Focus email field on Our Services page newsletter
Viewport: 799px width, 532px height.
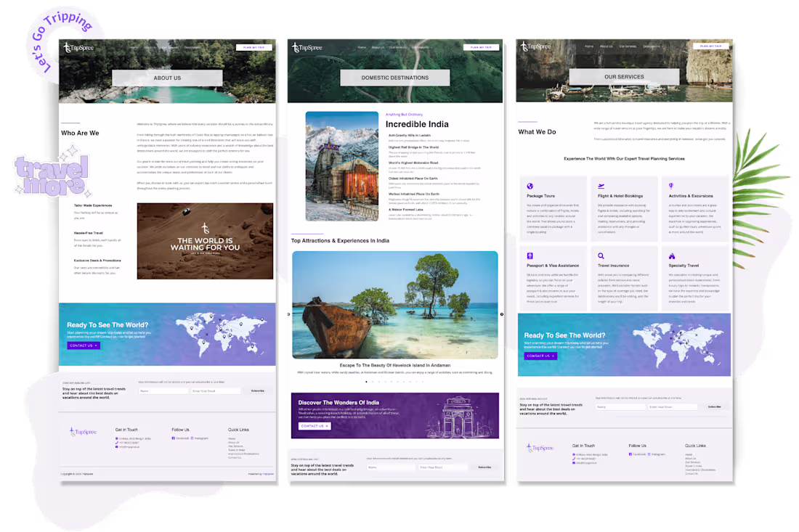(x=673, y=406)
